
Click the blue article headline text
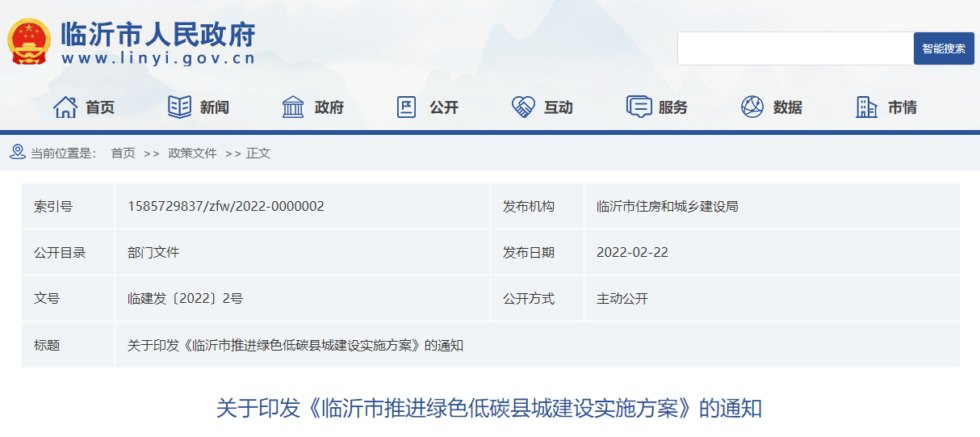(489, 408)
